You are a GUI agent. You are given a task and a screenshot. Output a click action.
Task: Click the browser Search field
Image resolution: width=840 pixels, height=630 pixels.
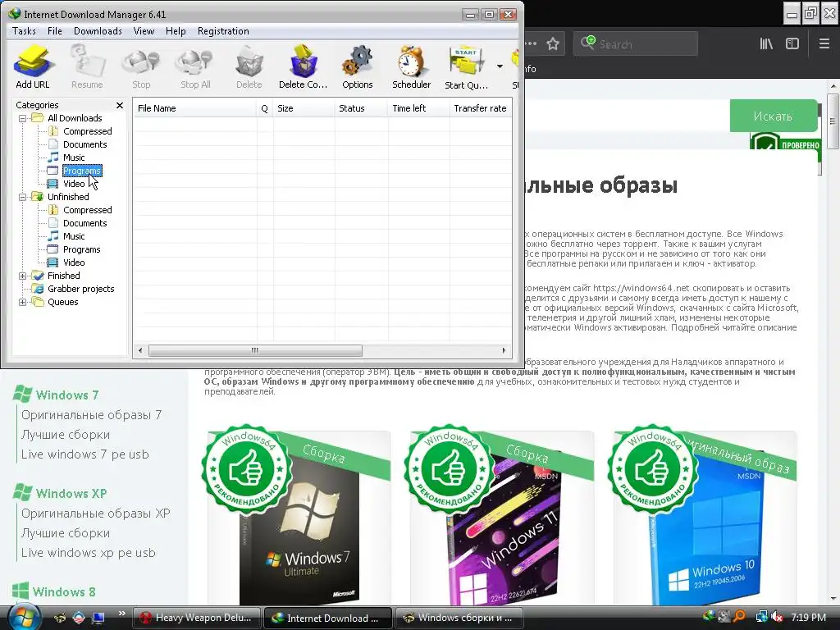click(636, 44)
